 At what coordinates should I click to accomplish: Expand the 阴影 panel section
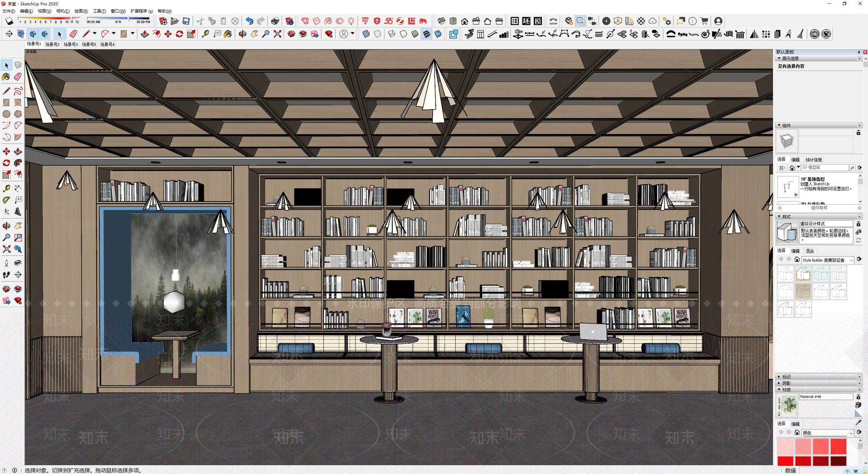pos(779,383)
